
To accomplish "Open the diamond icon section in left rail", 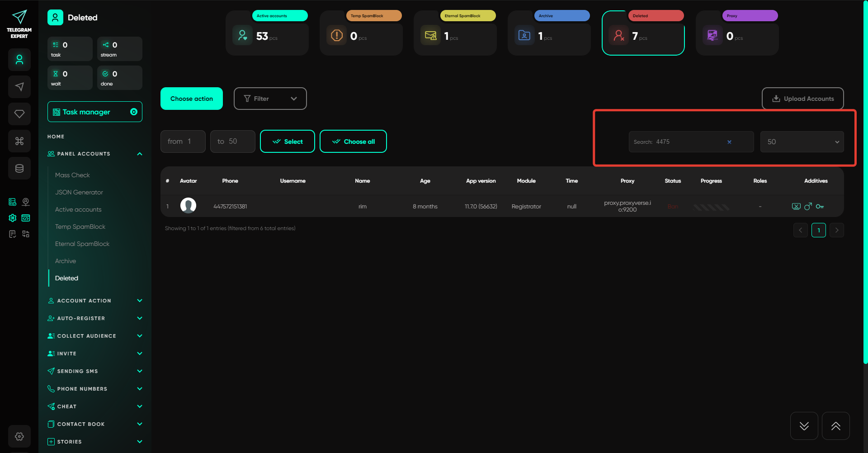I will click(x=19, y=114).
